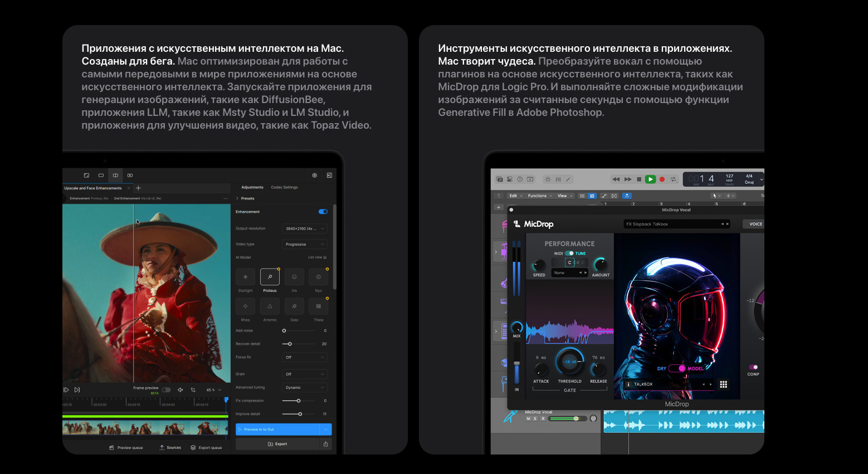Switch to the Codec Settings tab

click(284, 187)
